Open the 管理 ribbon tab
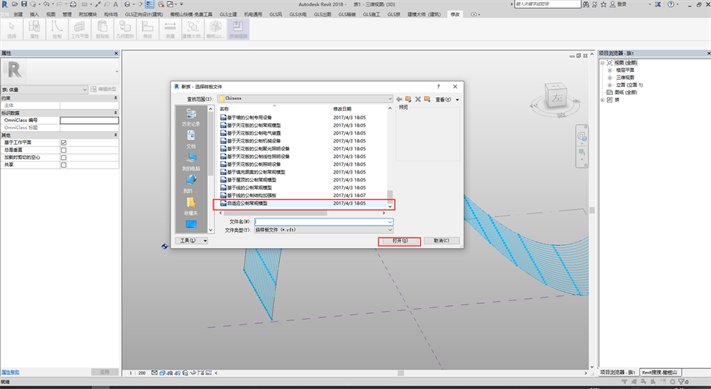Image resolution: width=711 pixels, height=389 pixels. tap(67, 15)
